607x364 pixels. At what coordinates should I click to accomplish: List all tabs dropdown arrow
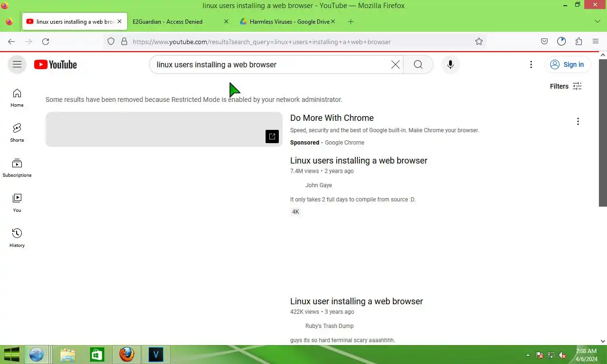pyautogui.click(x=597, y=22)
